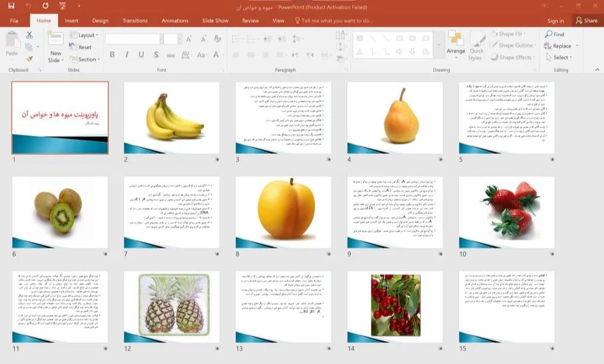Select slide 6 kiwi thumbnail

click(60, 212)
